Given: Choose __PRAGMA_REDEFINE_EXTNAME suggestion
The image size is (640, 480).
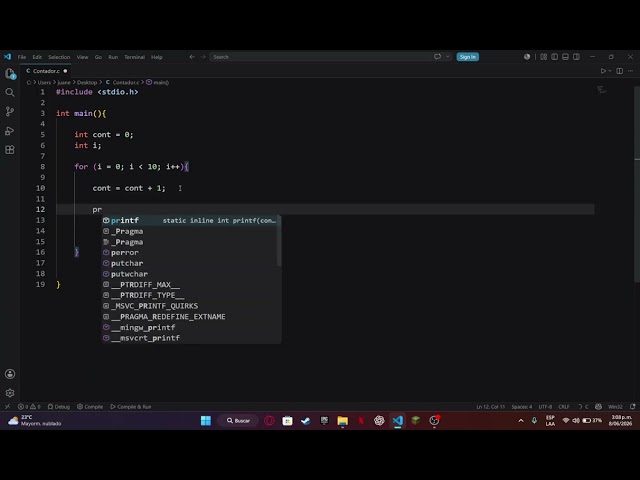Looking at the screenshot, I should (189, 317).
